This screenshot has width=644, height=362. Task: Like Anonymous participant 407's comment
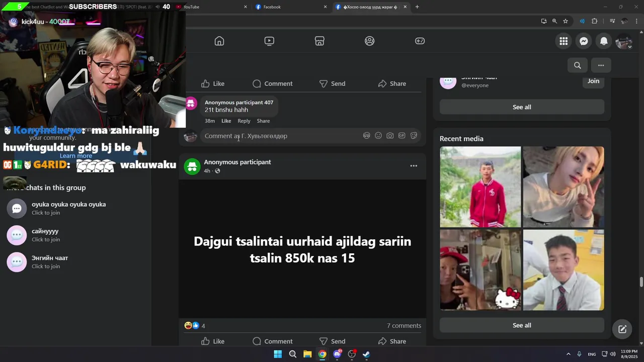(x=226, y=121)
